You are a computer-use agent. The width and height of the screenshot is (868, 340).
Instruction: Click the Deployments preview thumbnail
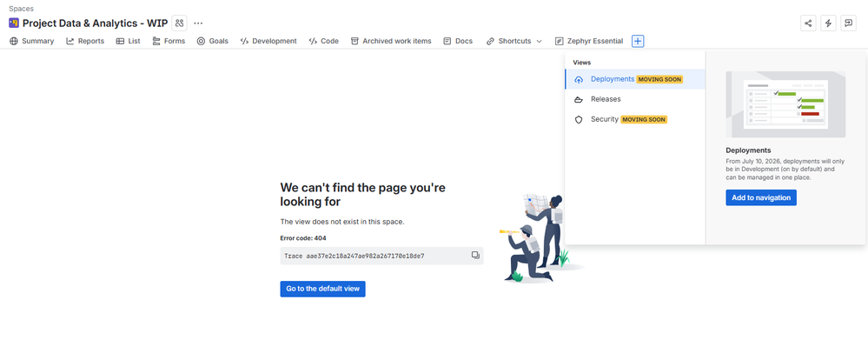coord(785,104)
